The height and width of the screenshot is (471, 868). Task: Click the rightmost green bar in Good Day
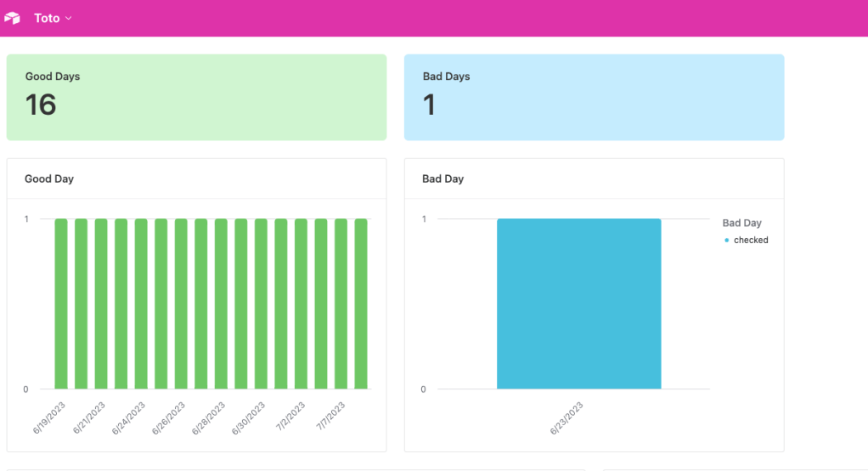click(361, 304)
